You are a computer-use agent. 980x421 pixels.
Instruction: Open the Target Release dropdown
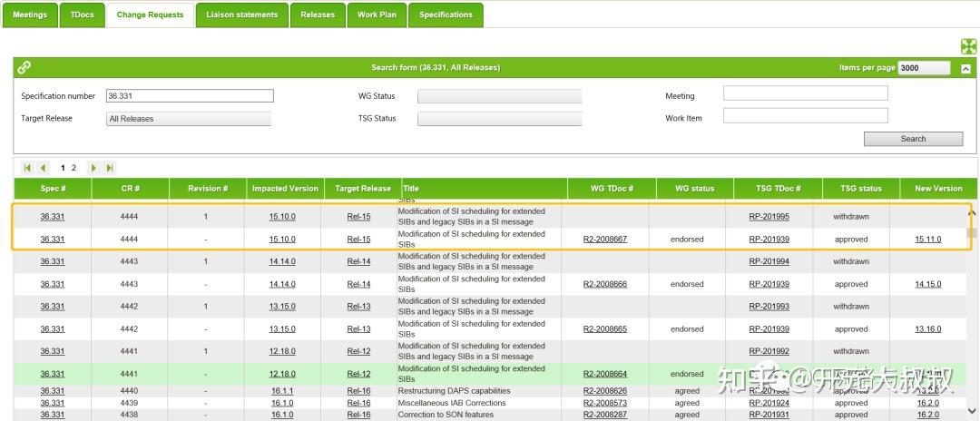coord(189,119)
